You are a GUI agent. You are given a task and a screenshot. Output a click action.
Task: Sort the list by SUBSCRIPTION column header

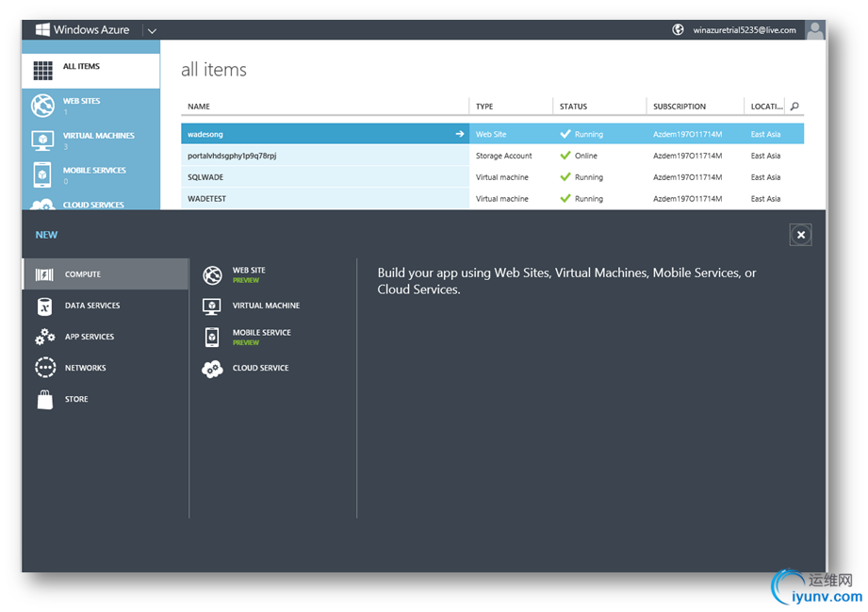tap(680, 107)
